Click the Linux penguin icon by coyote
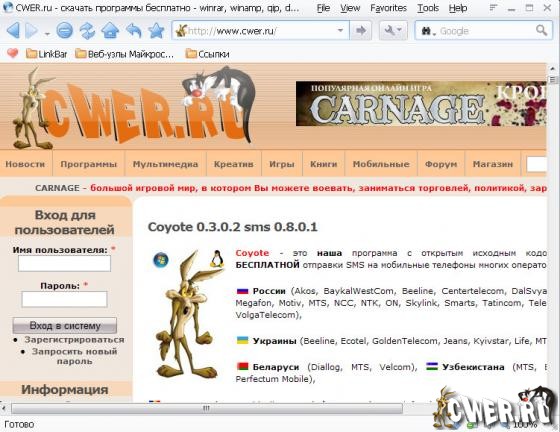Image resolution: width=560 pixels, height=432 pixels. point(216,259)
